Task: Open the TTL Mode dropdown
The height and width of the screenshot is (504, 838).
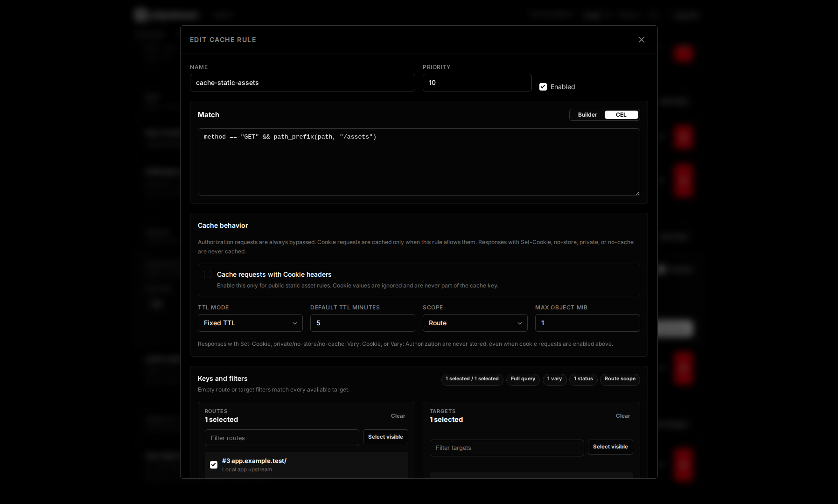Action: [250, 323]
